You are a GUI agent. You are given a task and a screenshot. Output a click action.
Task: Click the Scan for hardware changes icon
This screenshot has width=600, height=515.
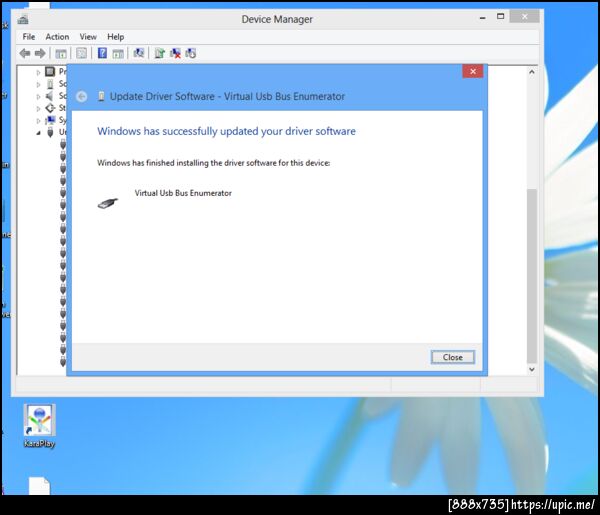click(139, 53)
